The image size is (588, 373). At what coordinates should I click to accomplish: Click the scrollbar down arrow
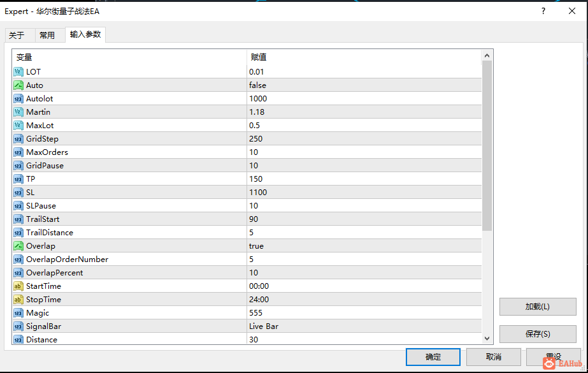point(487,339)
